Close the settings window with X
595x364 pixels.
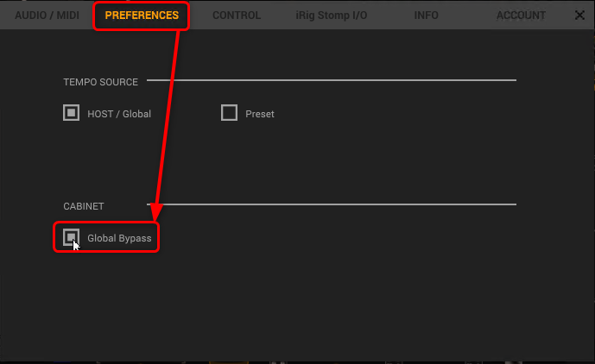point(579,16)
